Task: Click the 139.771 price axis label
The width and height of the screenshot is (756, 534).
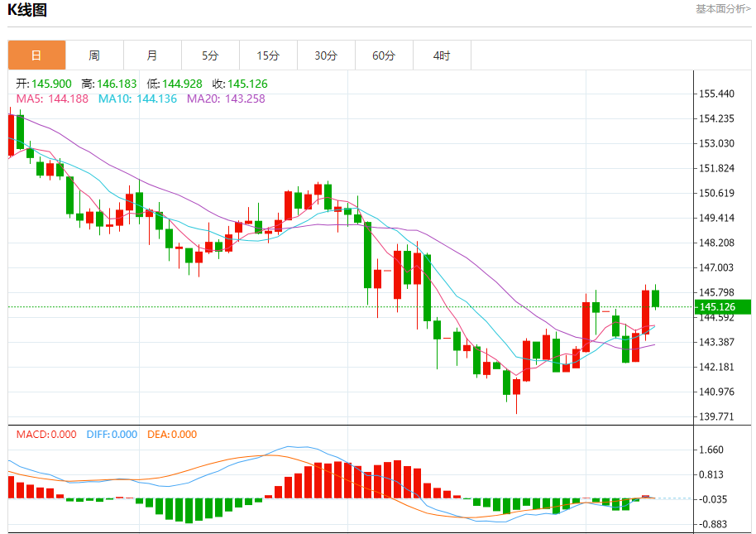Action: pyautogui.click(x=717, y=416)
